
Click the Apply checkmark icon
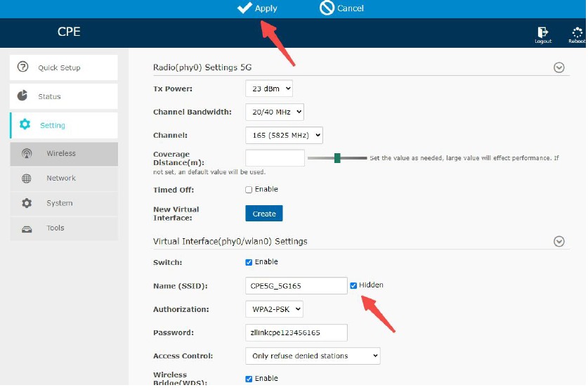(244, 8)
